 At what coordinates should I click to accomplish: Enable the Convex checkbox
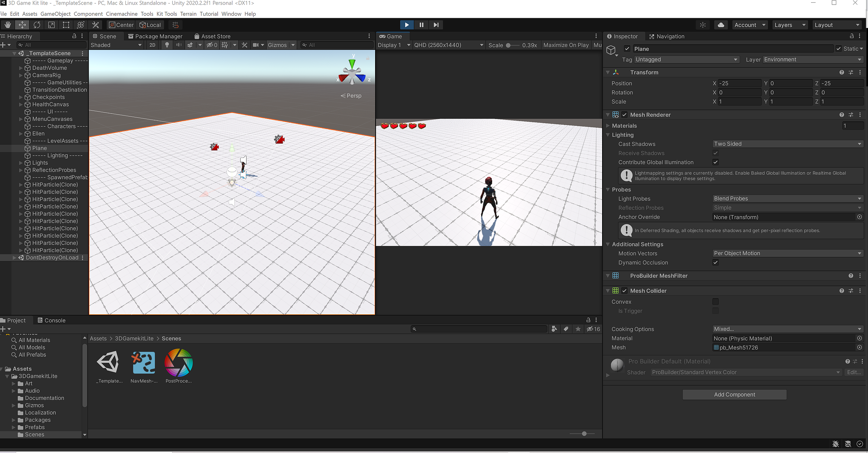715,302
